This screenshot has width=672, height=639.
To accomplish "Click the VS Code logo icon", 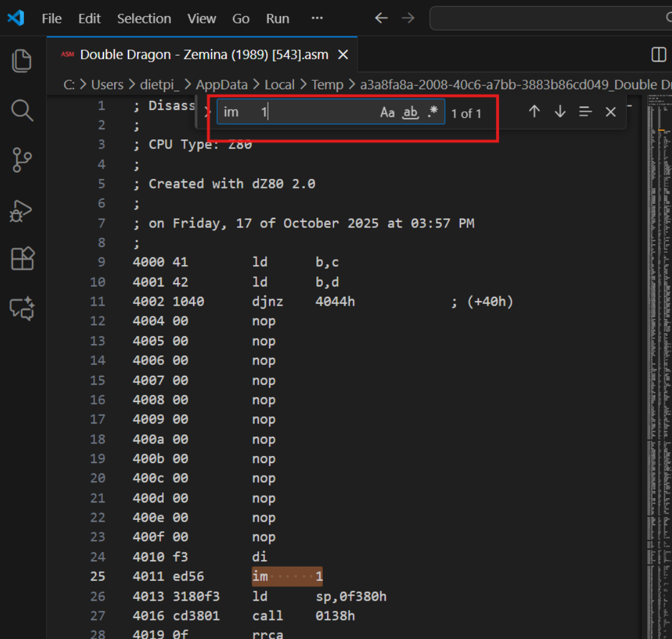I will pos(16,18).
